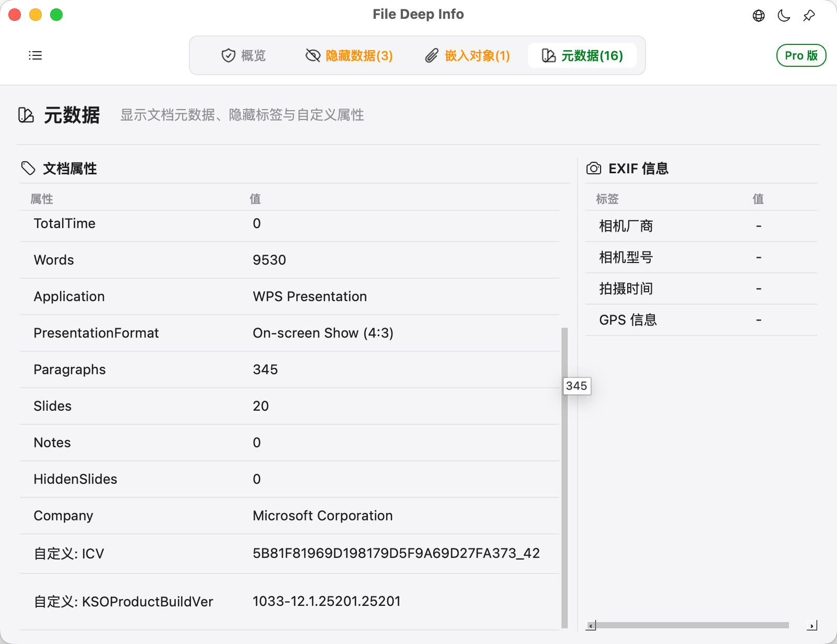The width and height of the screenshot is (837, 644).
Task: Click the right arrow of EXIF scrollbar
Action: 812,625
